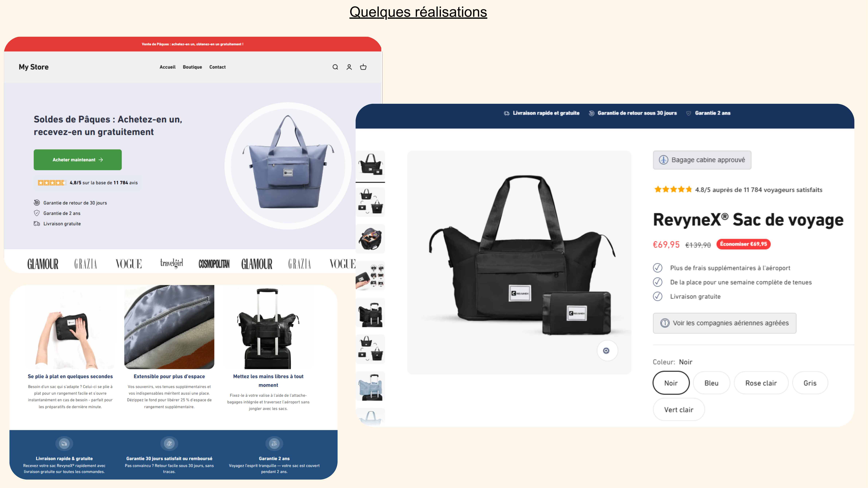Open the search icon in store header
The image size is (868, 488).
pos(335,67)
